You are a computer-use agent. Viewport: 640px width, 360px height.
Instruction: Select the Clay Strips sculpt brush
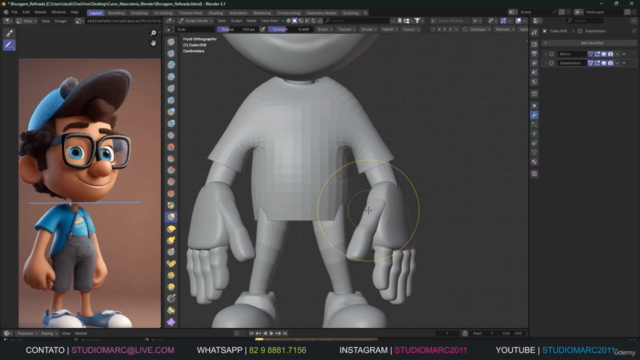coord(171,77)
